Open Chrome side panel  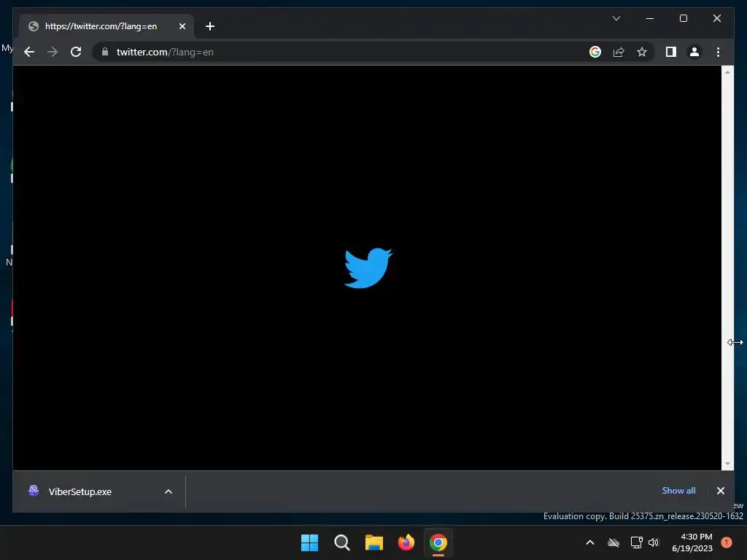[671, 52]
